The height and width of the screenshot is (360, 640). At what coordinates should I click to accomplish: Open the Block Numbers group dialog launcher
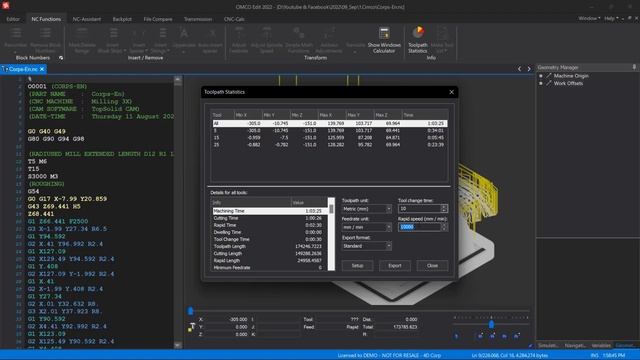click(x=61, y=58)
